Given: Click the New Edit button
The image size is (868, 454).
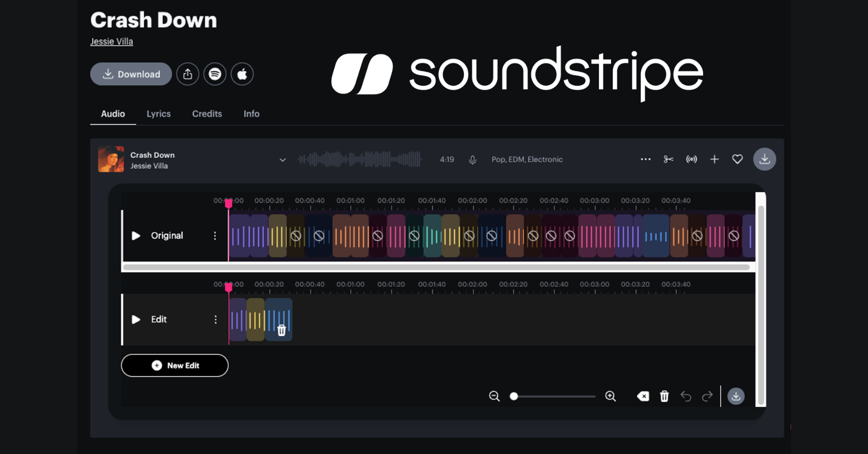Looking at the screenshot, I should point(175,365).
